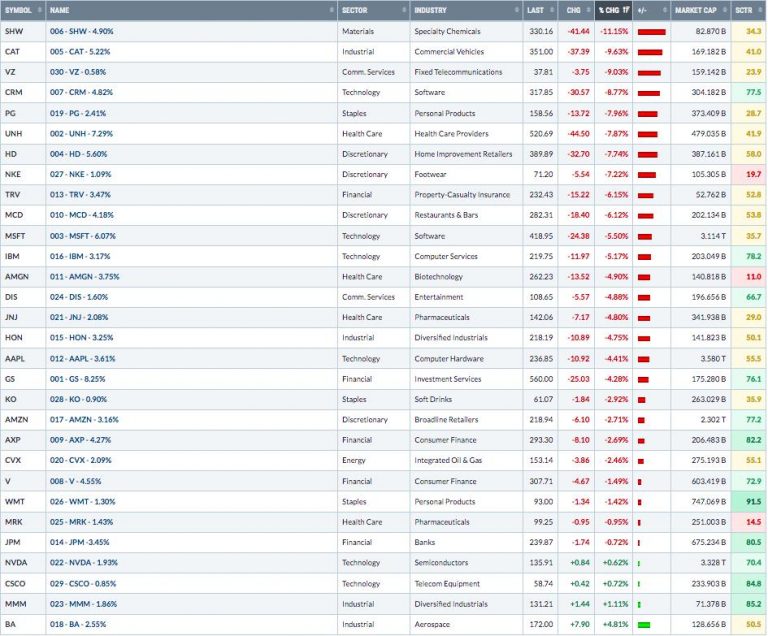Open the 026 - WMT - 1.30% link
Image resolution: width=768 pixels, height=636 pixels.
click(x=83, y=502)
